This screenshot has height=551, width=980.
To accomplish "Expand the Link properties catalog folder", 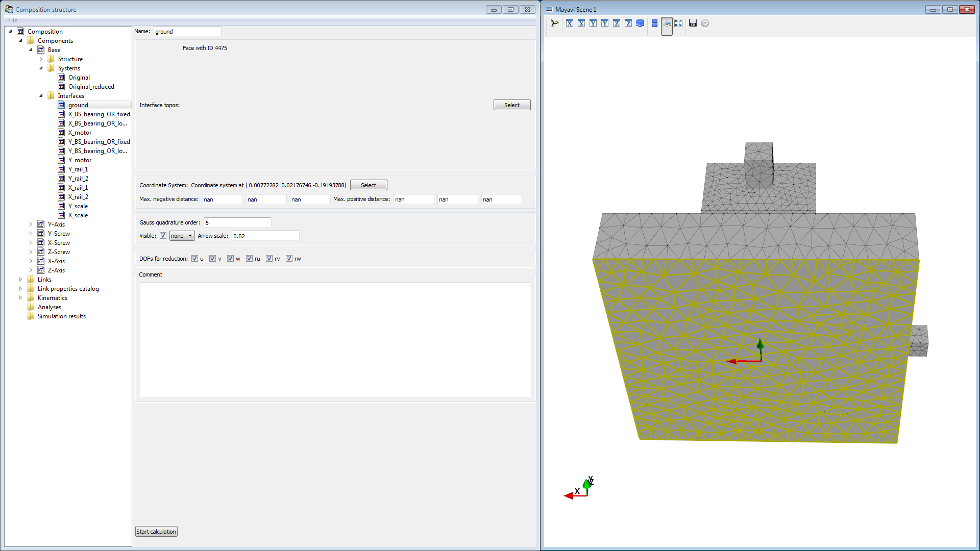I will coord(20,289).
